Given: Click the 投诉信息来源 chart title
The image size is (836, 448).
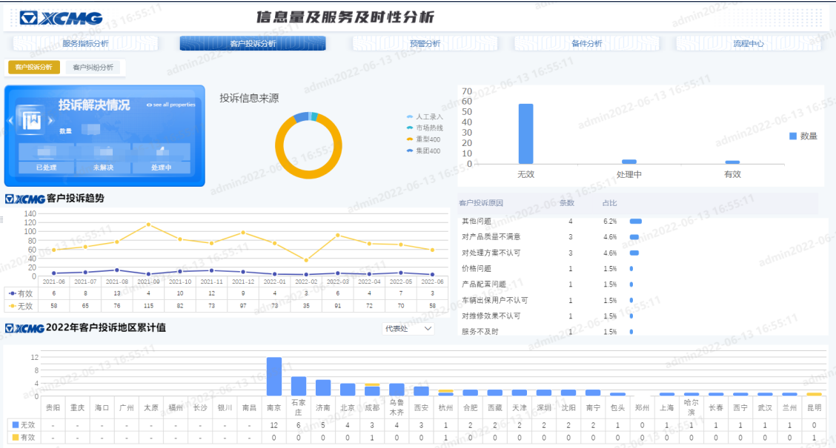Looking at the screenshot, I should pos(249,98).
